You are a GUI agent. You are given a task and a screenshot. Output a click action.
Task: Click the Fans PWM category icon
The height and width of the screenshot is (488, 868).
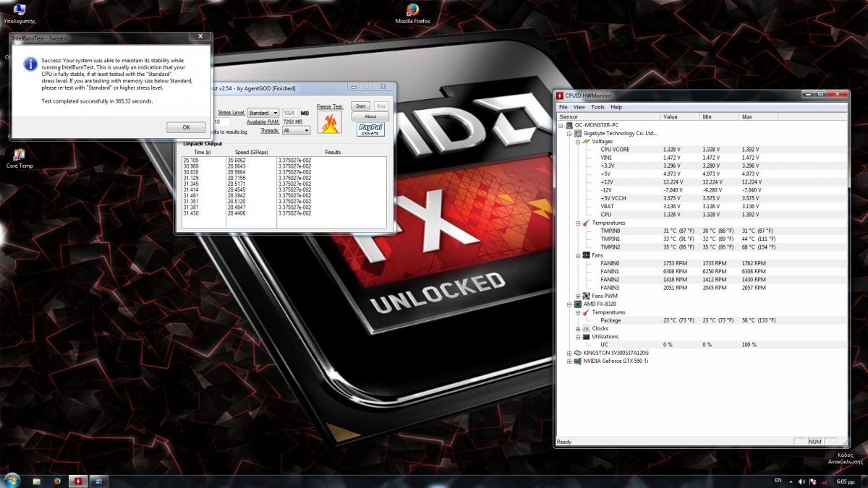pos(586,296)
